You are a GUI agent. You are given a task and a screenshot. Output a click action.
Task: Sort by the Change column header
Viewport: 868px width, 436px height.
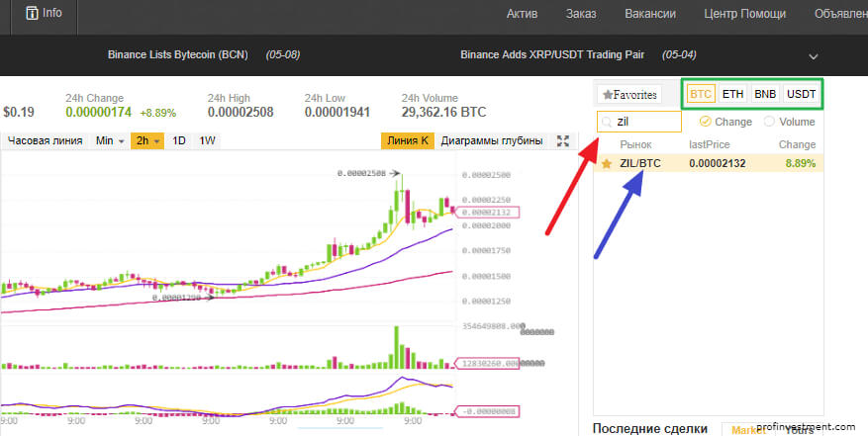click(x=797, y=144)
